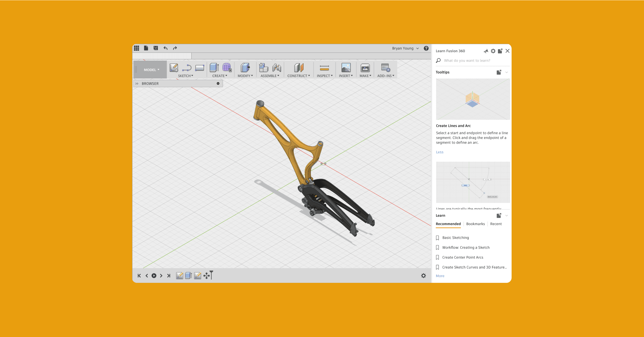This screenshot has width=644, height=337.
Task: Select the Extrude tool icon
Action: click(x=214, y=68)
